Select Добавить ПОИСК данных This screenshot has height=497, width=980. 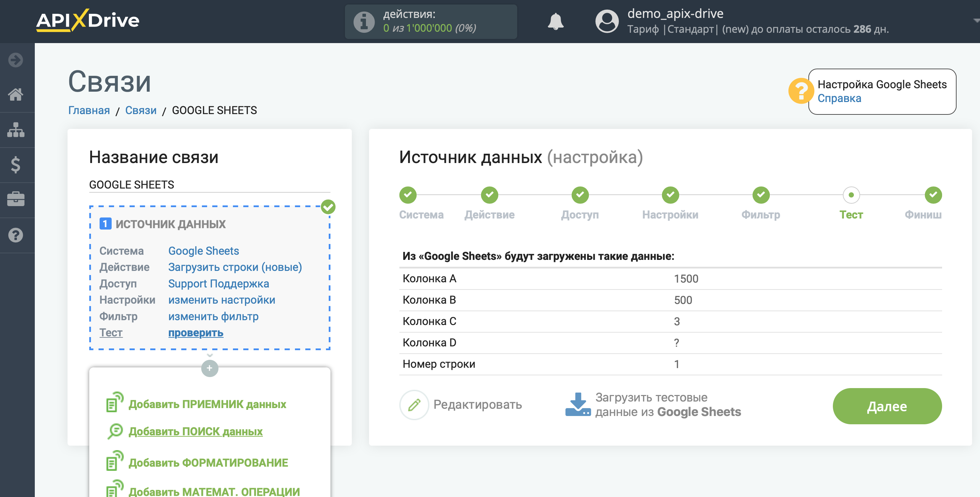[195, 432]
